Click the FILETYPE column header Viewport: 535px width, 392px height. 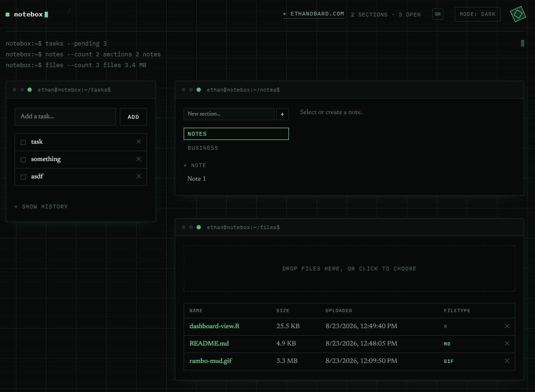(x=457, y=311)
